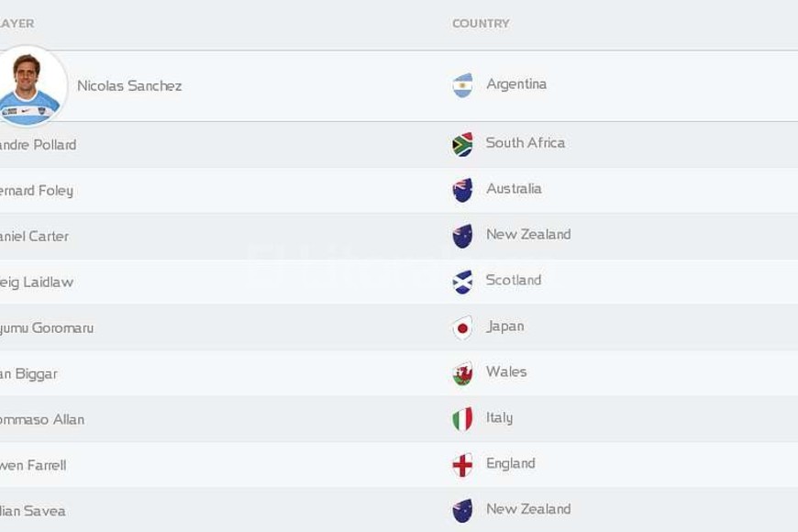Click Nicolas Sanchez's player photo

(x=30, y=86)
